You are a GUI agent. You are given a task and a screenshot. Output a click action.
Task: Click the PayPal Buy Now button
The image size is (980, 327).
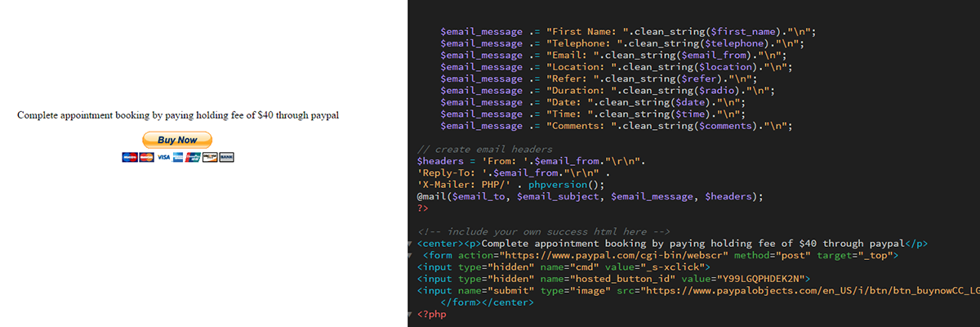coord(177,140)
